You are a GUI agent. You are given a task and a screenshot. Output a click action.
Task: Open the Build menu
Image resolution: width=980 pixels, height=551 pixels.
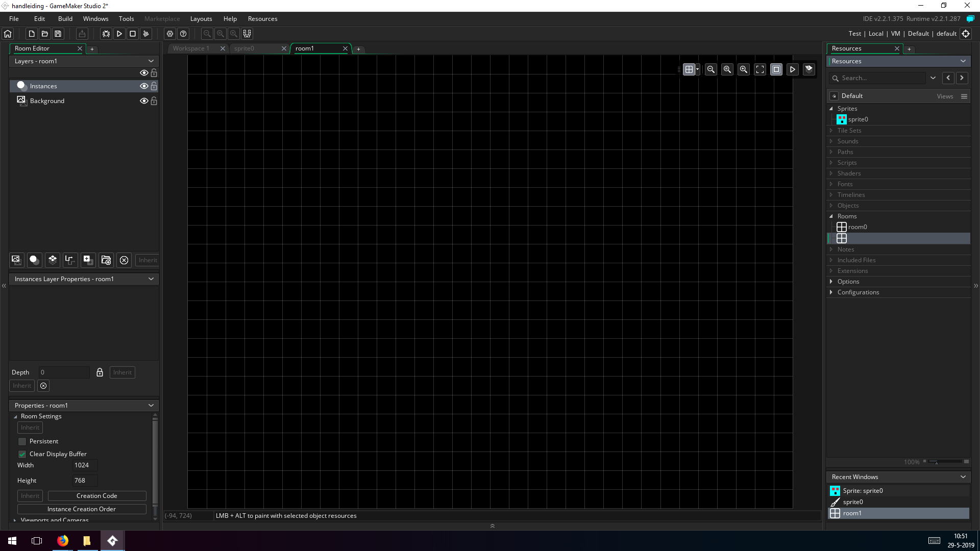(65, 19)
